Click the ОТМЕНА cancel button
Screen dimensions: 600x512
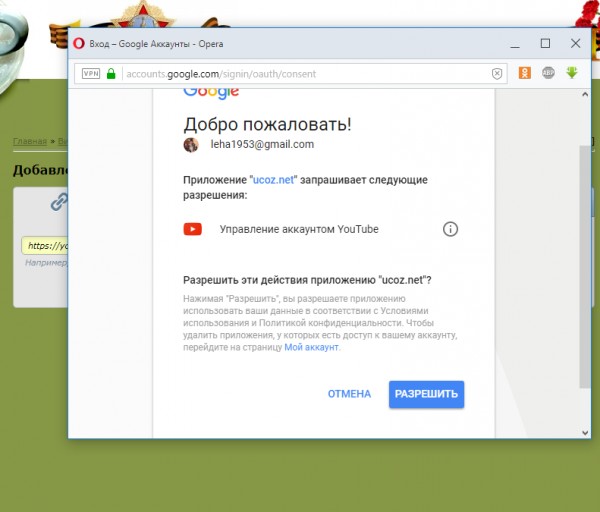click(349, 394)
